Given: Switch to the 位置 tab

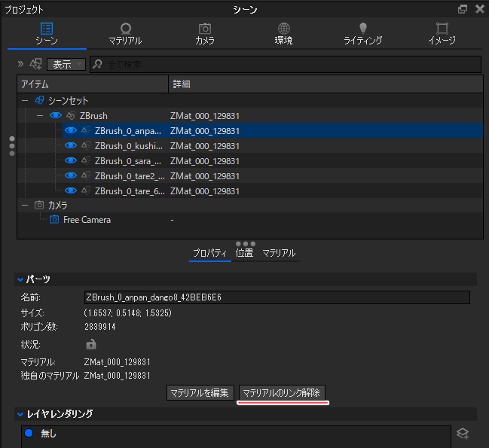Looking at the screenshot, I should click(244, 254).
